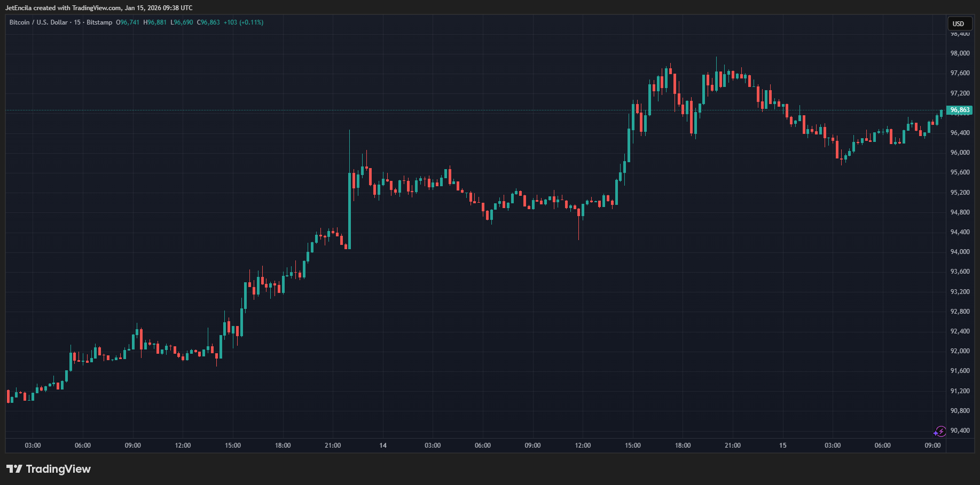Click the Bitstamp exchange label
Image resolution: width=980 pixels, height=485 pixels.
point(99,22)
